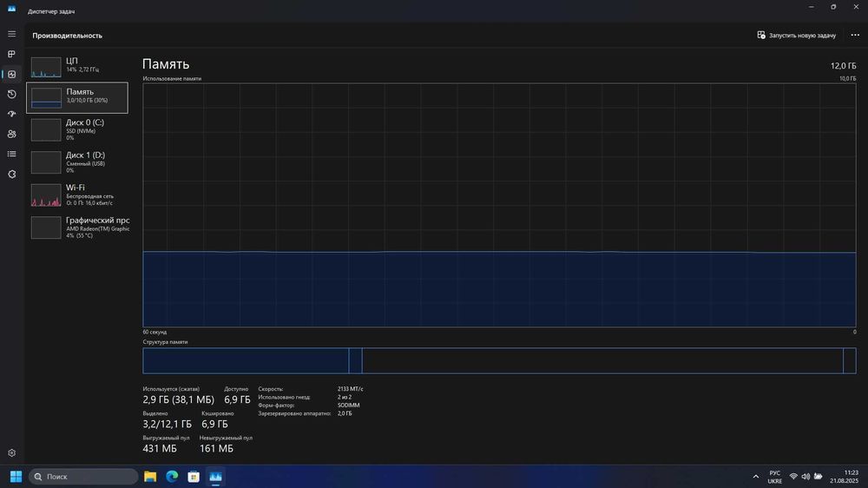This screenshot has width=868, height=488.
Task: Expand the system tray hidden icons chevron
Action: 756,477
